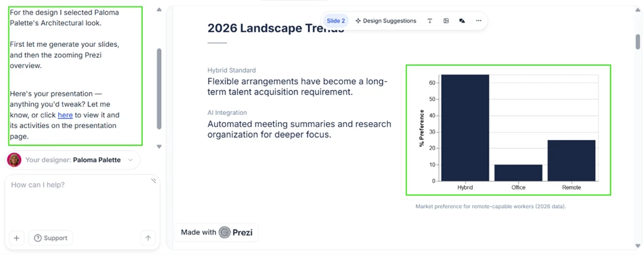Image resolution: width=644 pixels, height=255 pixels.
Task: Click the chat scroll up arrow
Action: pyautogui.click(x=159, y=10)
